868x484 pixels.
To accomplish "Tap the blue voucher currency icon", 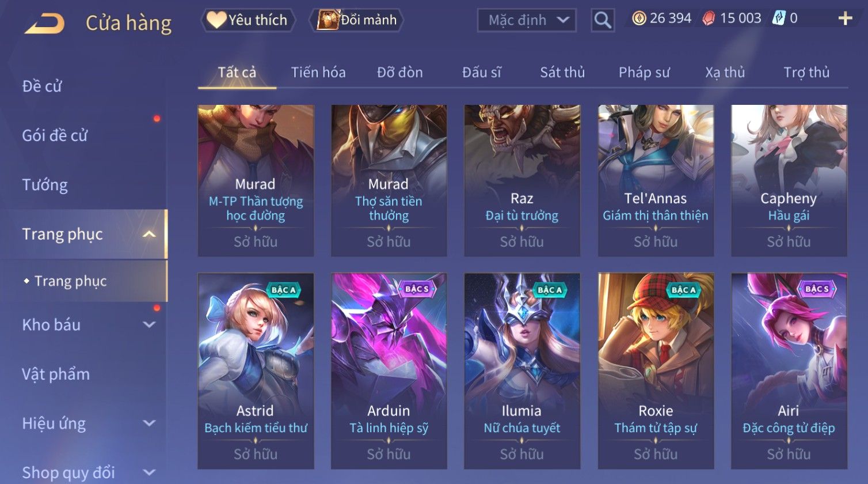I will tap(778, 18).
